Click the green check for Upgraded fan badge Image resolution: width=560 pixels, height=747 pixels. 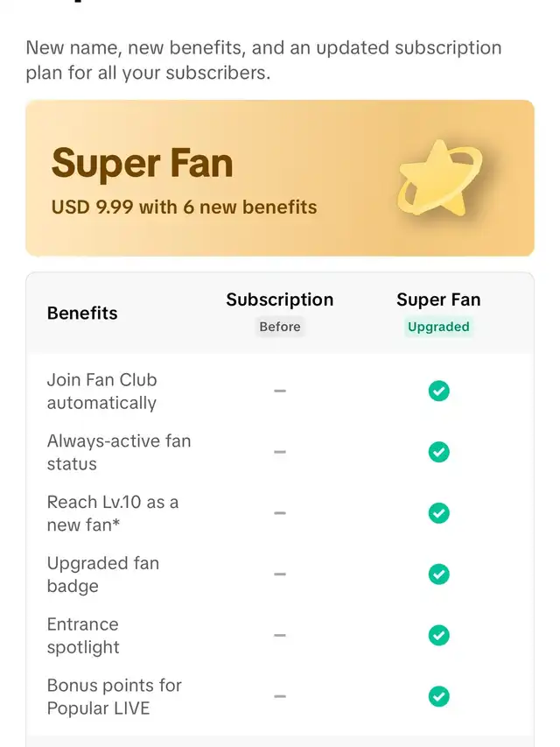tap(438, 574)
